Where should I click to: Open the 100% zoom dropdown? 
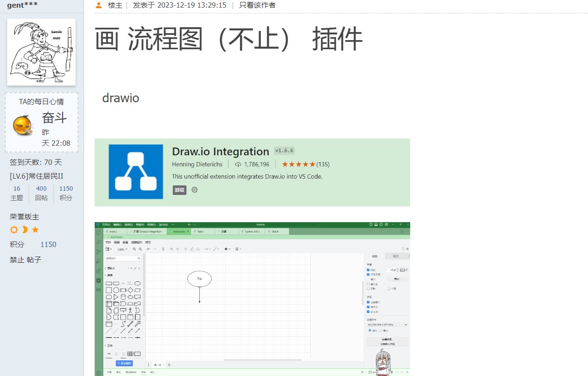[x=122, y=249]
